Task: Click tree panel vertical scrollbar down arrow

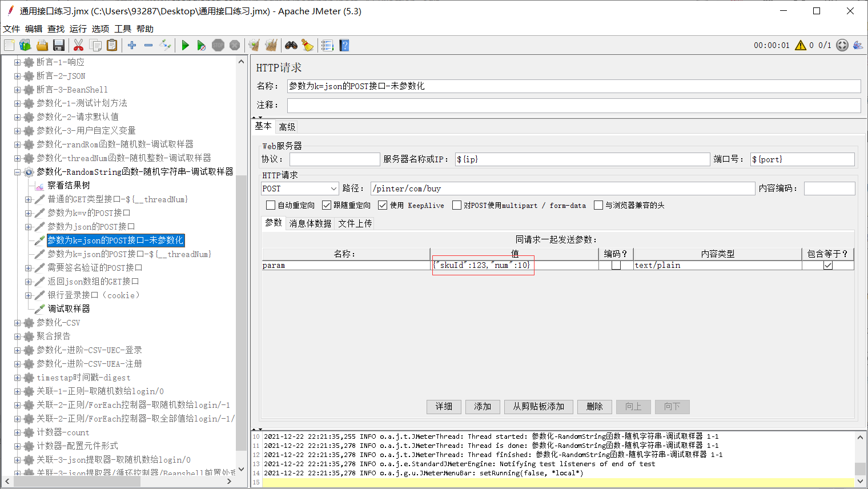Action: coord(241,470)
